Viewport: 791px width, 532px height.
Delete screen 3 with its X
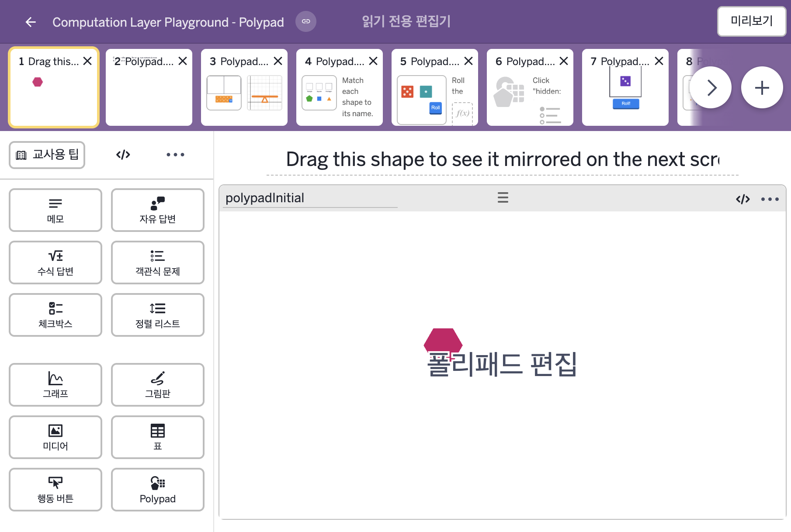click(278, 61)
